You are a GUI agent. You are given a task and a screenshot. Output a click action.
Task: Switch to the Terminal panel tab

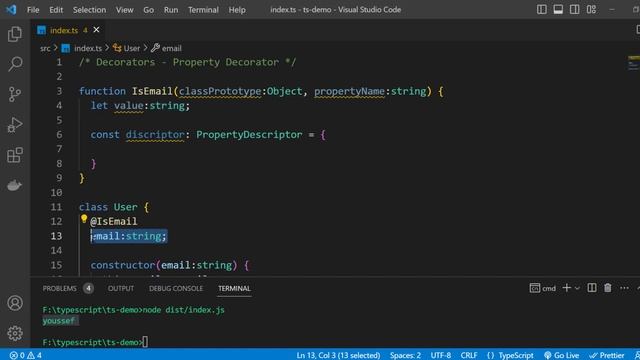tap(234, 289)
